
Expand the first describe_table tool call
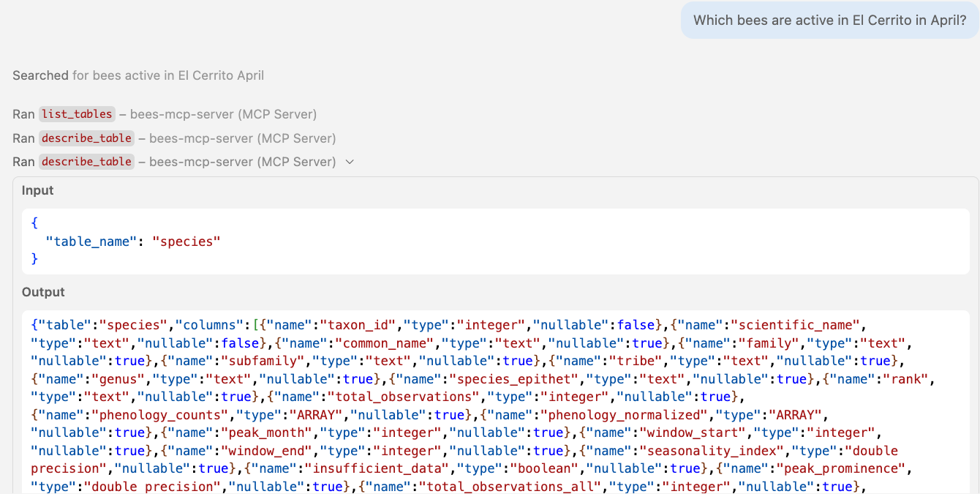click(x=174, y=138)
